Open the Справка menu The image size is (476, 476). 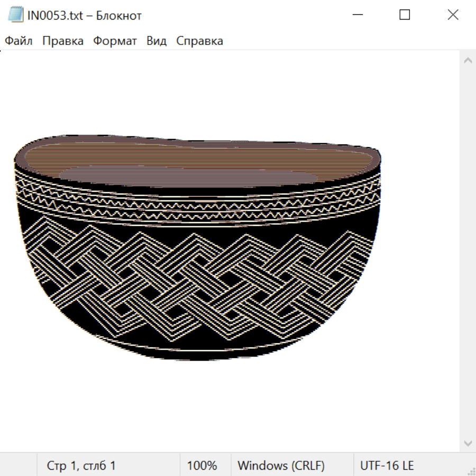[199, 41]
